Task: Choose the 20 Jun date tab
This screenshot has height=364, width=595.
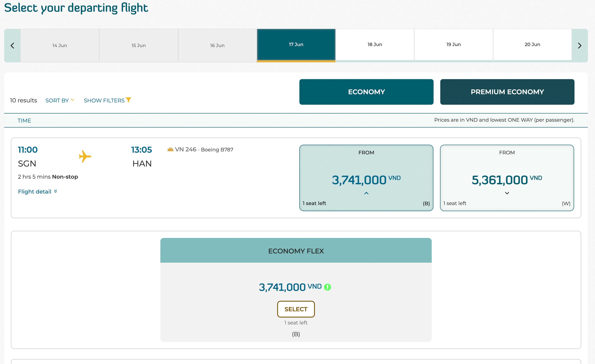Action: coord(532,45)
